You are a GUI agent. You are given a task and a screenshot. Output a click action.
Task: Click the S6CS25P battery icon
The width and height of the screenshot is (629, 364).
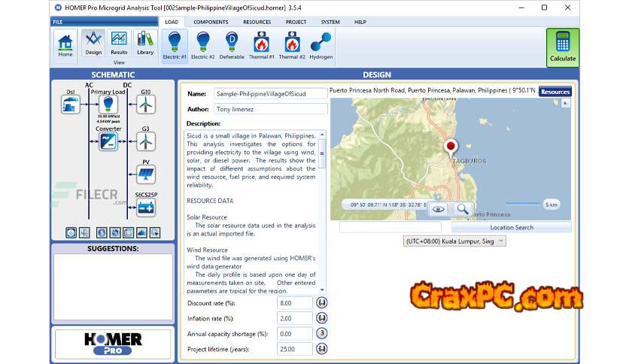(x=146, y=208)
